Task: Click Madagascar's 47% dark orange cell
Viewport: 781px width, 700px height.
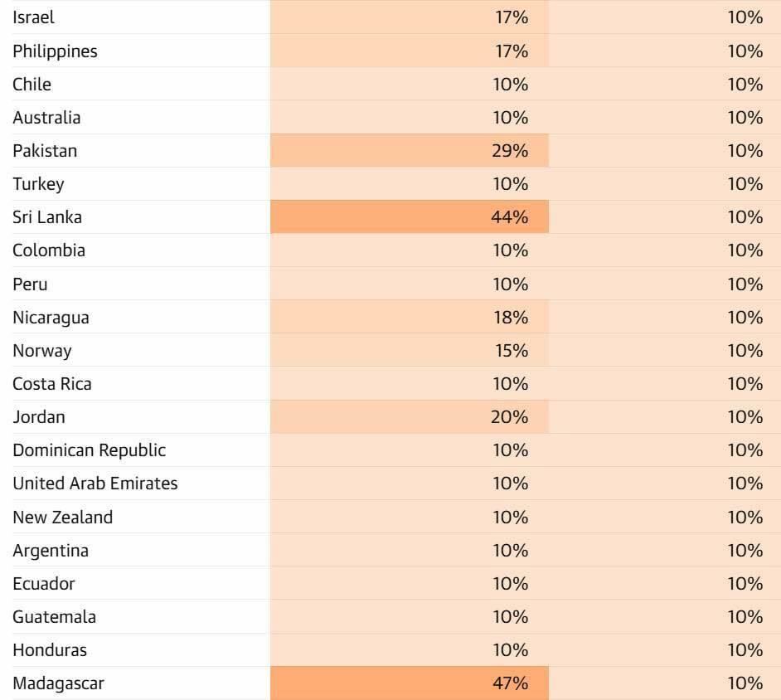Action: 410,683
